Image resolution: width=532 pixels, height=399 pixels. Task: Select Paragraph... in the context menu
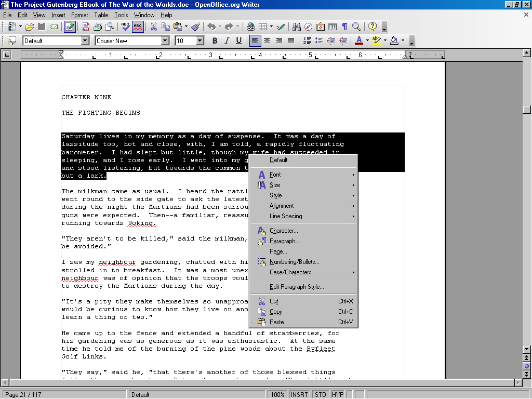(x=284, y=241)
